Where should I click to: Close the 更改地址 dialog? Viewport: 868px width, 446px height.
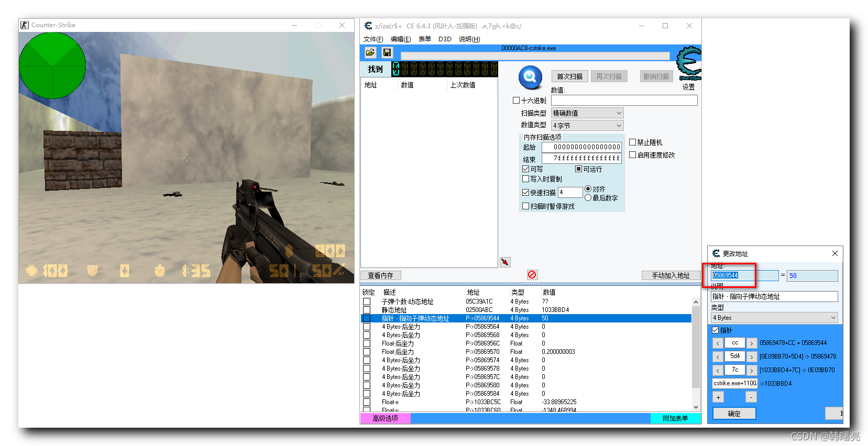pyautogui.click(x=835, y=253)
